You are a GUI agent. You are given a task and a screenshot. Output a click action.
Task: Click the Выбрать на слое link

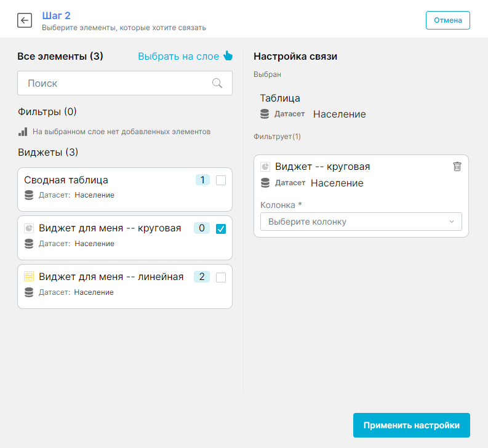[178, 56]
